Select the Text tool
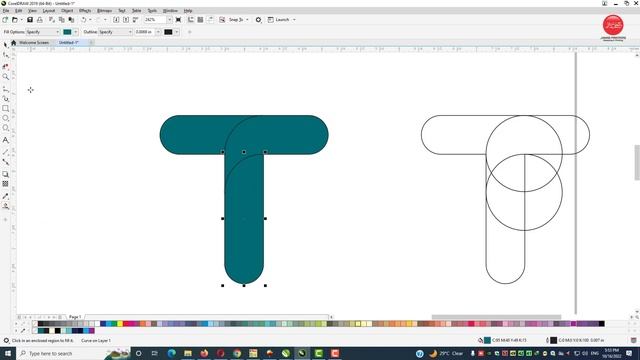 (5, 140)
